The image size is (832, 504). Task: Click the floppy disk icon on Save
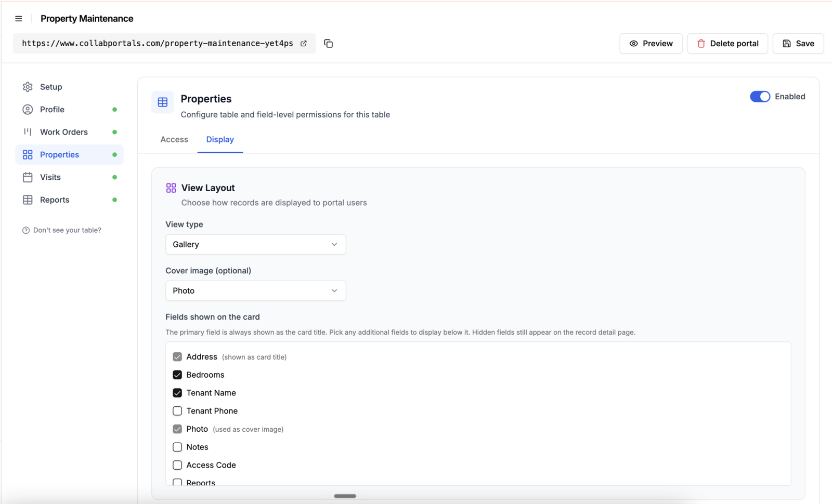click(x=787, y=44)
